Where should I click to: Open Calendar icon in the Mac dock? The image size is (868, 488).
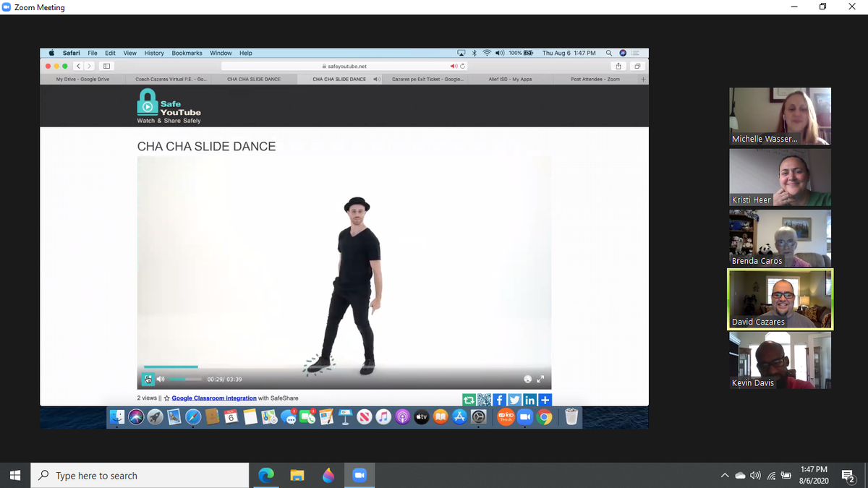click(231, 416)
